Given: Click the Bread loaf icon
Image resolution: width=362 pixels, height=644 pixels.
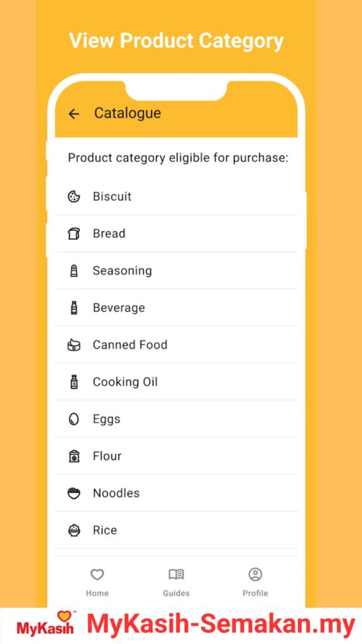Looking at the screenshot, I should [74, 233].
